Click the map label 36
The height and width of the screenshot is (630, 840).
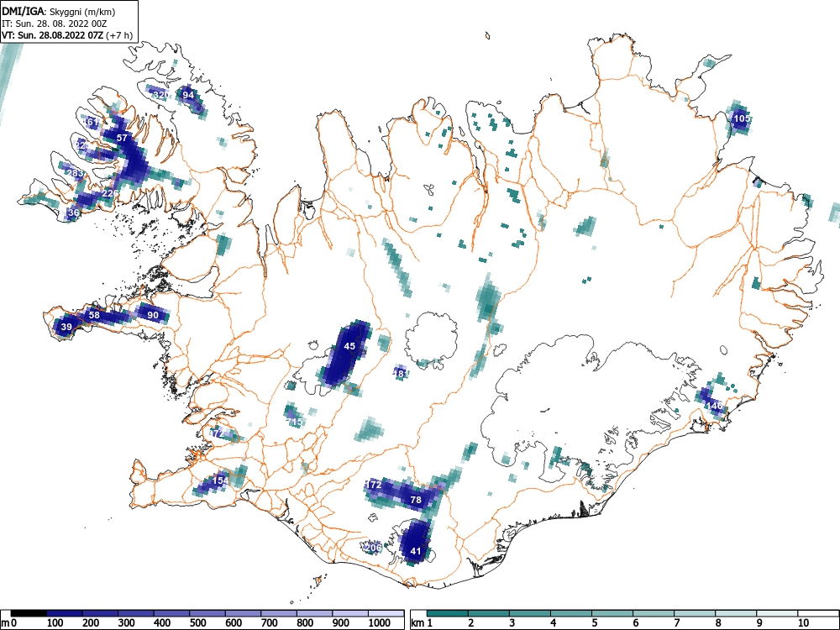point(73,213)
